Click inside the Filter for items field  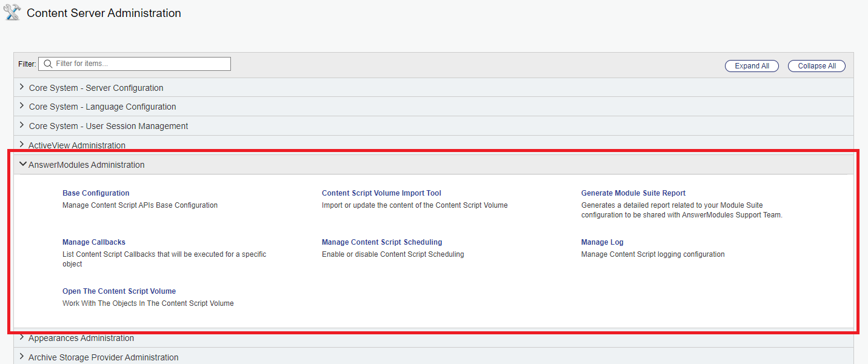(133, 64)
